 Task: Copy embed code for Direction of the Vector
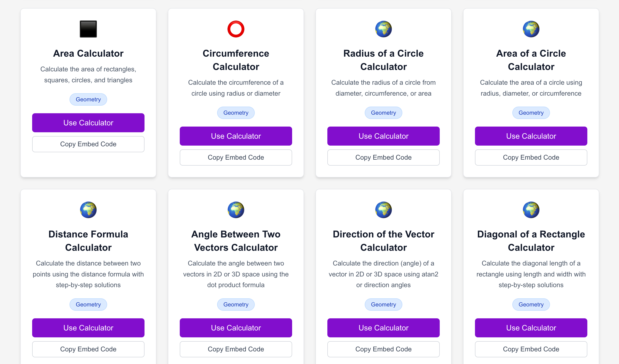tap(383, 349)
